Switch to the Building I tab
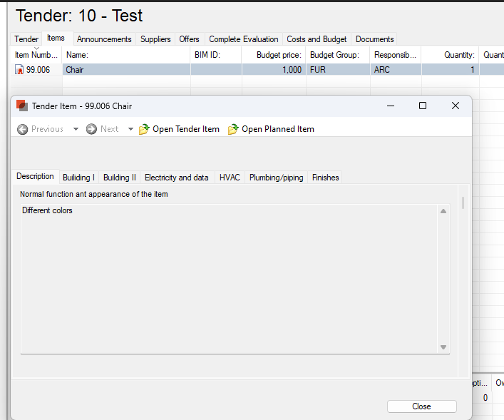Screen dimensions: 504x420 78,178
